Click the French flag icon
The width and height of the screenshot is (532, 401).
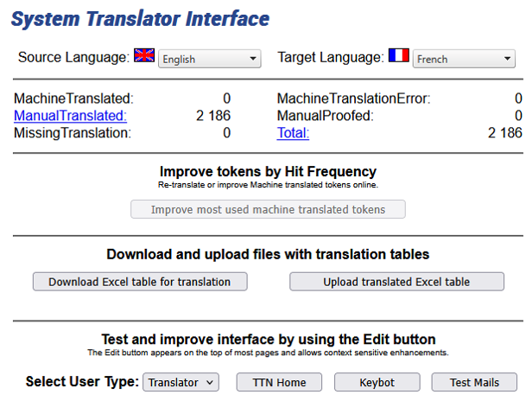398,57
